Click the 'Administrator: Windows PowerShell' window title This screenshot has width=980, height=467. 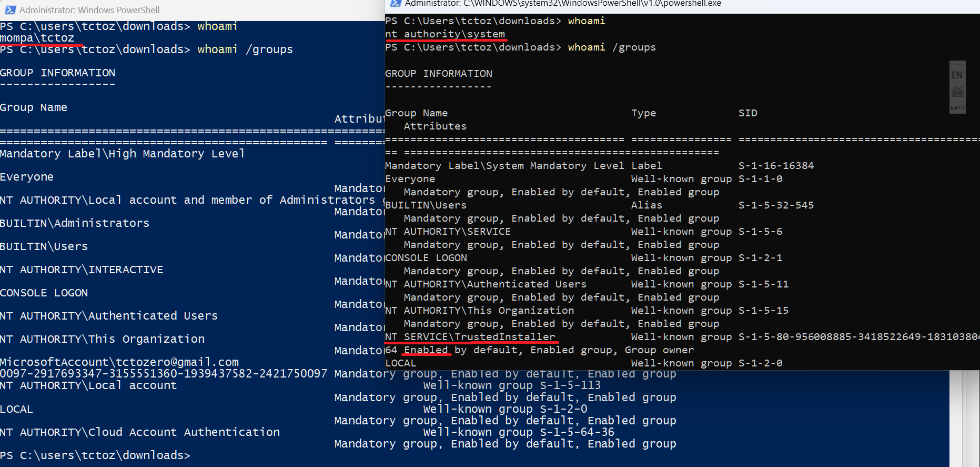89,10
